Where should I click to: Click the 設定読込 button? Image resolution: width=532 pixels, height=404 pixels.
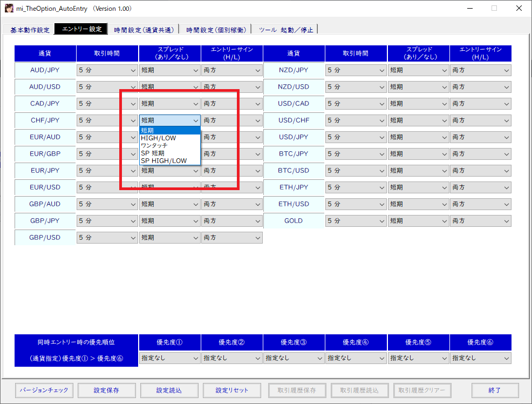tap(169, 390)
